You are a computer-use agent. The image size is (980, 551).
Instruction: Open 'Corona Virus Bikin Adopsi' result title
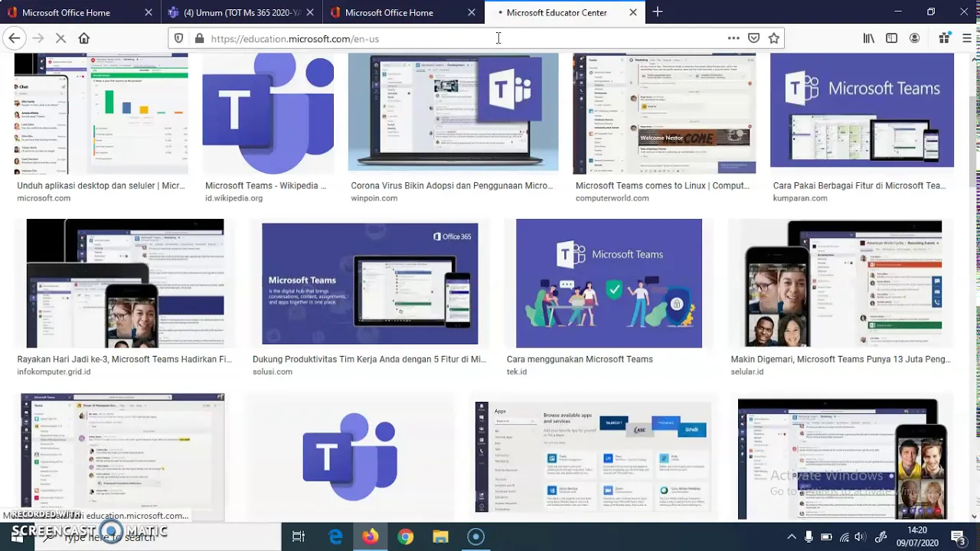tap(452, 185)
